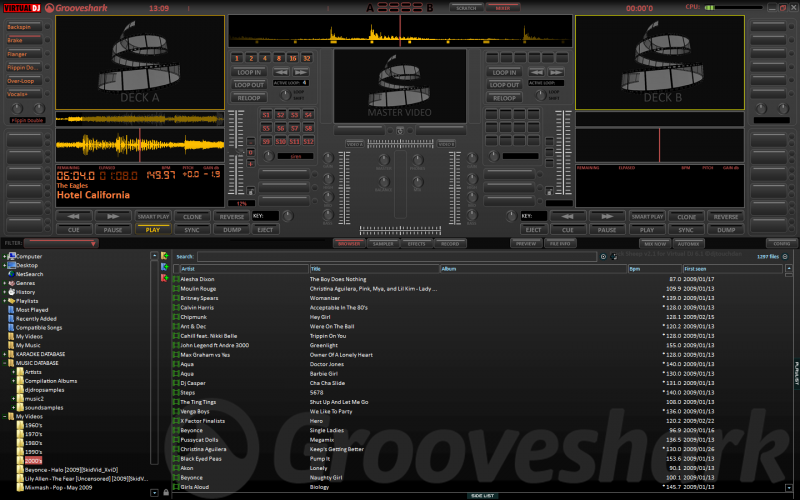
Task: Toggle Video B on the video crossfader
Action: [x=446, y=144]
